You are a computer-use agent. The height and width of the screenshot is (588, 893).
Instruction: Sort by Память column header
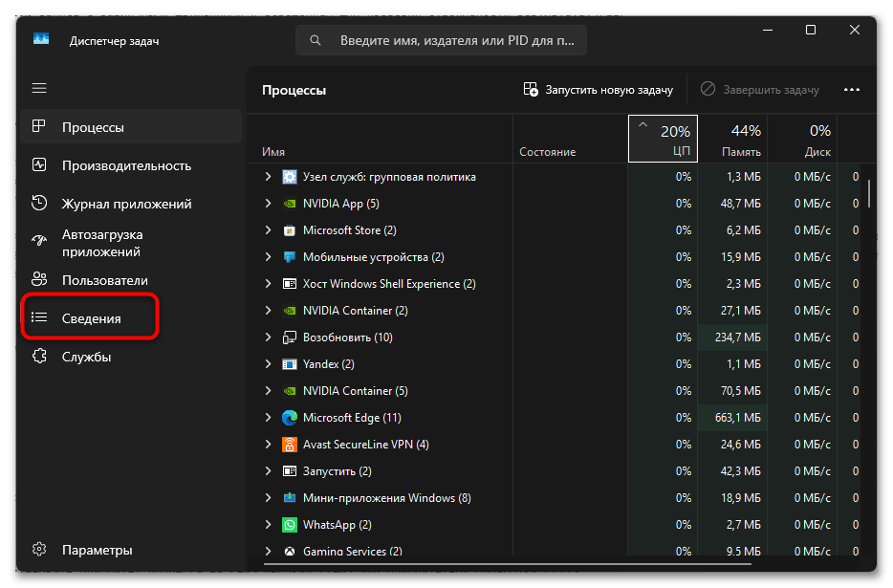(x=732, y=139)
